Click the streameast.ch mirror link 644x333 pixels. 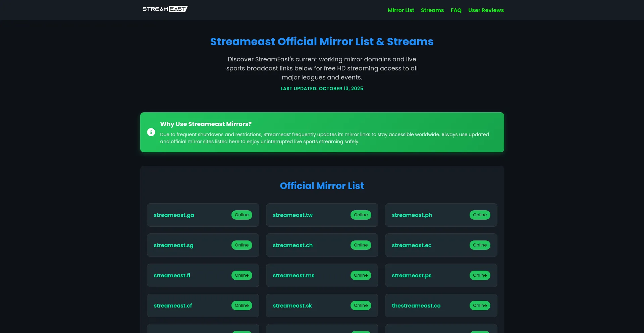[292, 245]
